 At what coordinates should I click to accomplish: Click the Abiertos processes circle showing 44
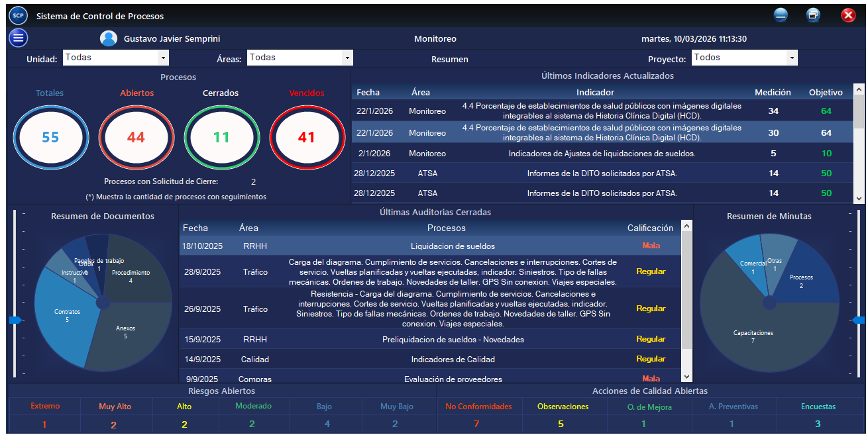136,137
